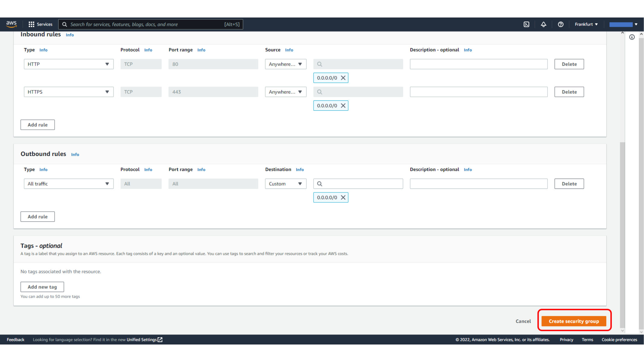Click the description field for the HTTPS rule
This screenshot has width=644, height=362.
[x=479, y=92]
